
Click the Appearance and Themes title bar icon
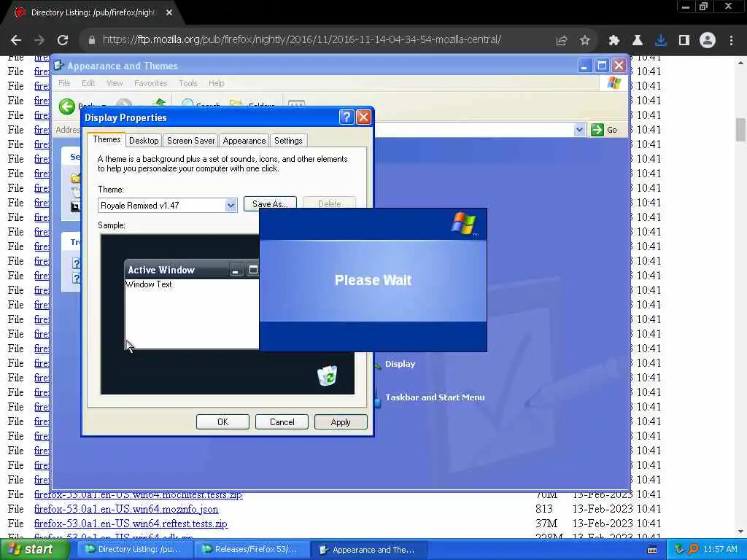pos(58,66)
